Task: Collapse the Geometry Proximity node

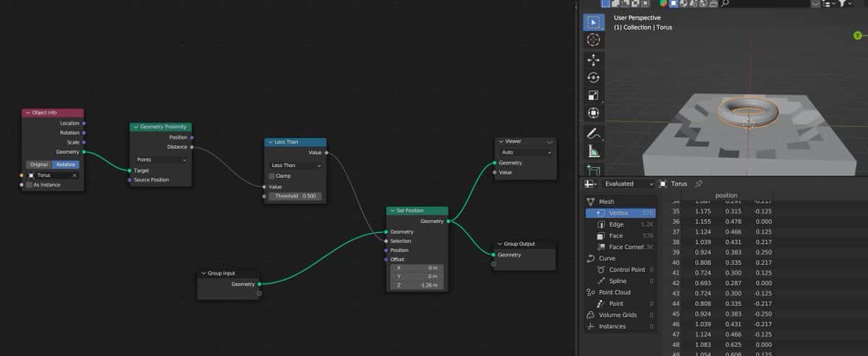Action: pyautogui.click(x=135, y=127)
